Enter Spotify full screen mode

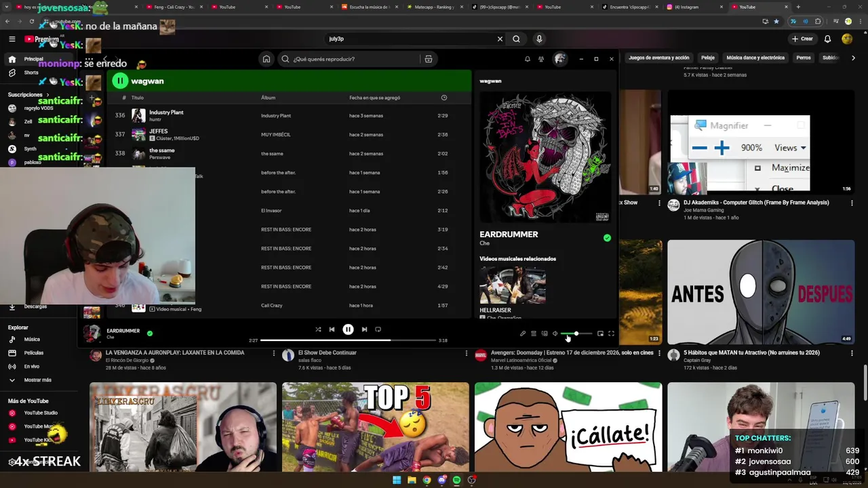coord(611,333)
